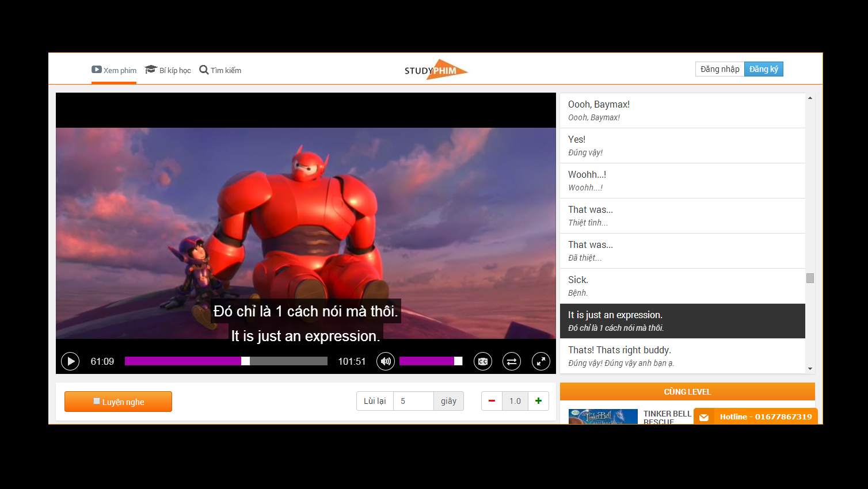The image size is (868, 489).
Task: Select subtitle line "Oooh, Baymax!"
Action: 683,110
